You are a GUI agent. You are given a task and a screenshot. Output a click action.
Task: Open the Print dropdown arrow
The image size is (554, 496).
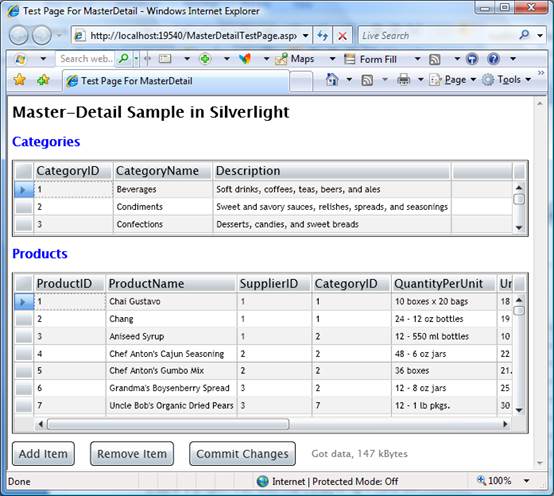[420, 80]
